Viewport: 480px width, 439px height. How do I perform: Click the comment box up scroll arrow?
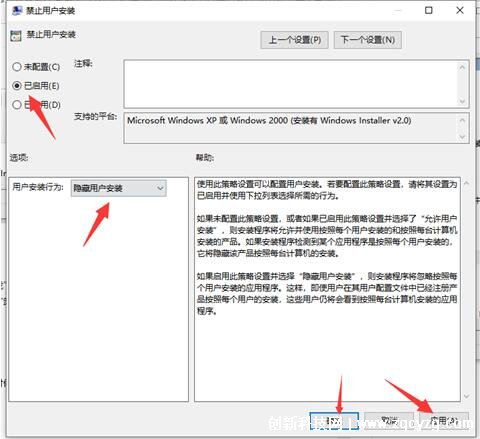point(462,67)
